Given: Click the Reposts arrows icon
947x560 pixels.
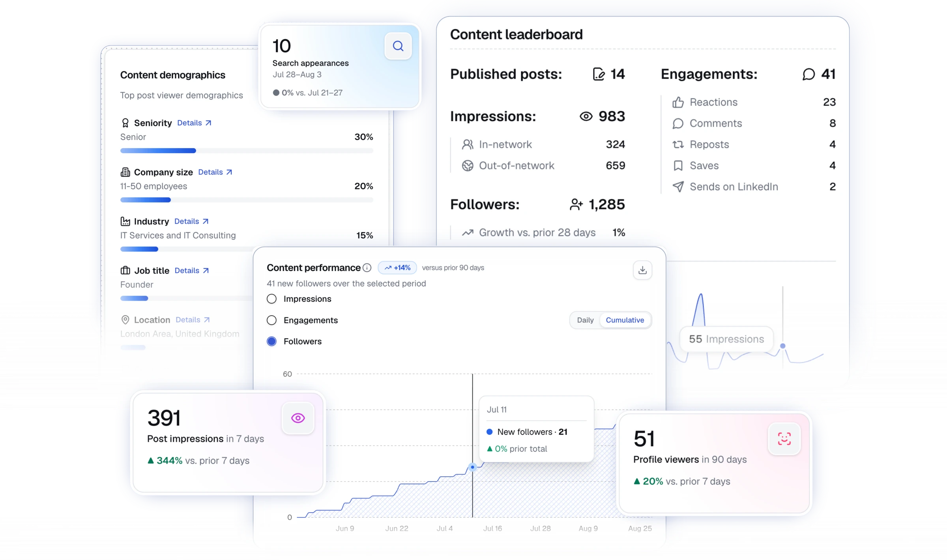Looking at the screenshot, I should pos(678,144).
